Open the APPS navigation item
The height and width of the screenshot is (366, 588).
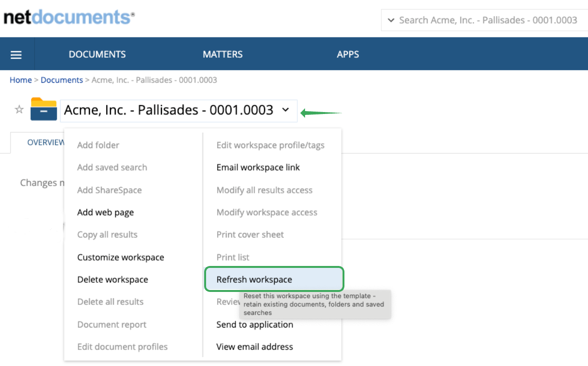(348, 54)
